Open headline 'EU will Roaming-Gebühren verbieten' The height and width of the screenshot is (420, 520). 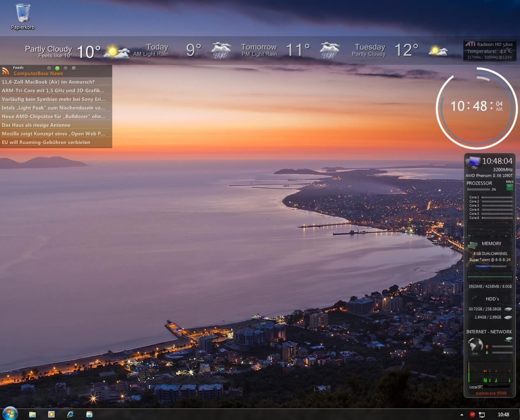(x=56, y=142)
